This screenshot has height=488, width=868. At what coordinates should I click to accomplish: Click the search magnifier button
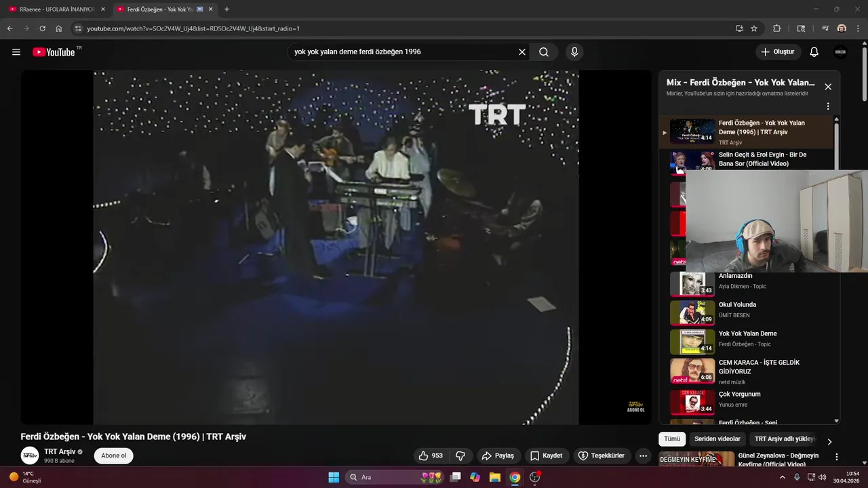click(x=544, y=52)
